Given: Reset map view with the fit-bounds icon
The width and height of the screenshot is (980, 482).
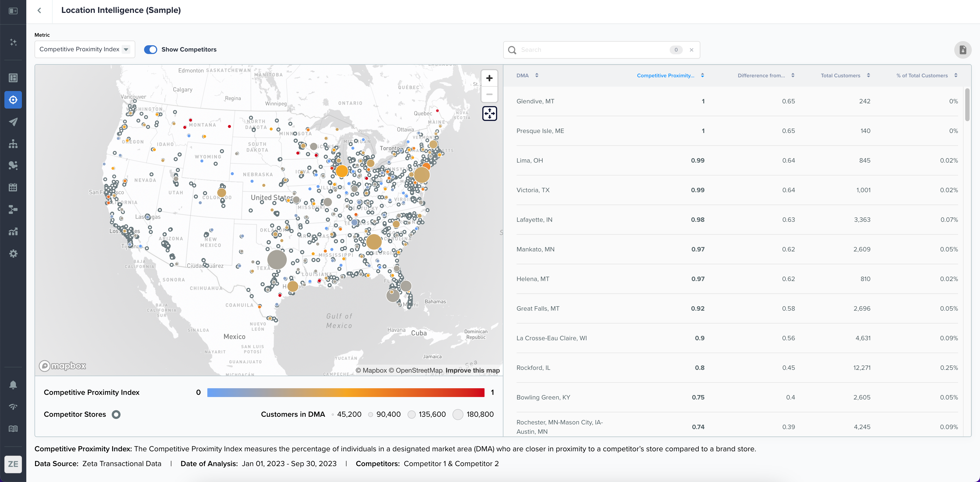Looking at the screenshot, I should tap(489, 114).
